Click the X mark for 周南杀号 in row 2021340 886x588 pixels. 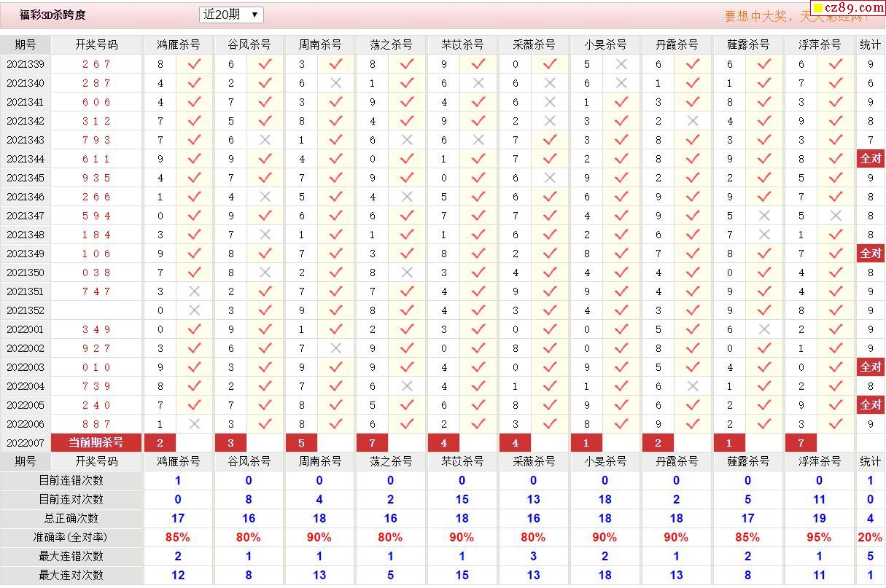[335, 83]
